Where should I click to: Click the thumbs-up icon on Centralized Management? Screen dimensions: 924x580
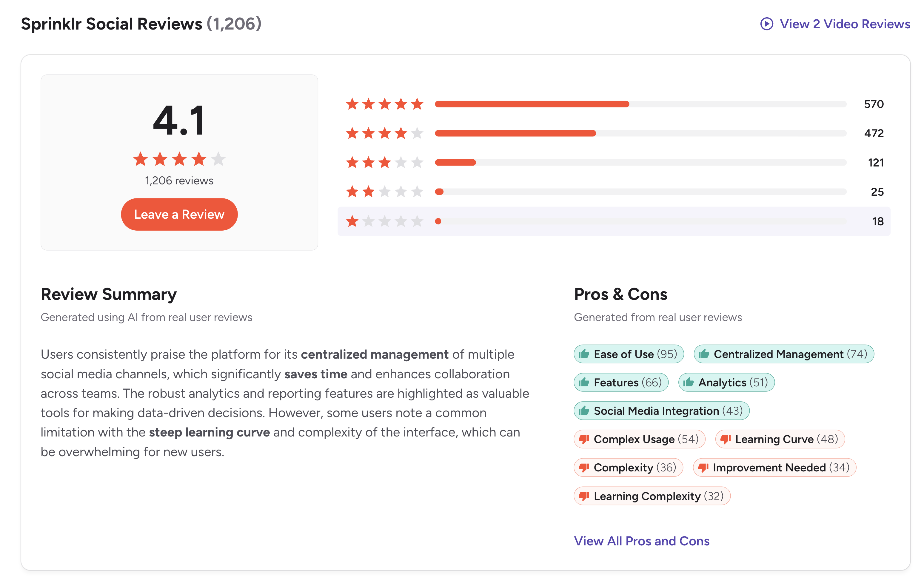point(704,354)
